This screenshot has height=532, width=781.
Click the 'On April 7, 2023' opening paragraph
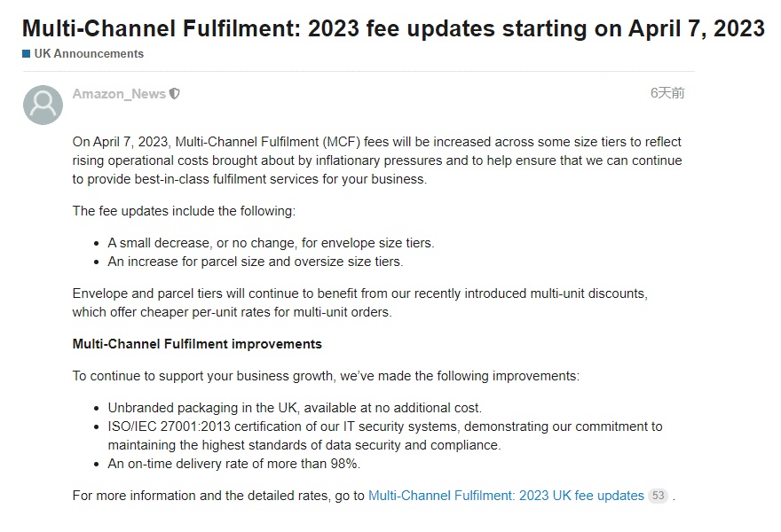click(x=377, y=160)
